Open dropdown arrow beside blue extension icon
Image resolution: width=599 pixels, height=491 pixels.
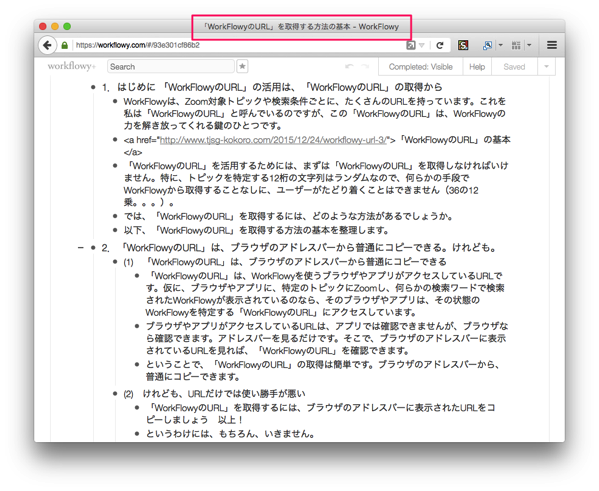(x=500, y=45)
